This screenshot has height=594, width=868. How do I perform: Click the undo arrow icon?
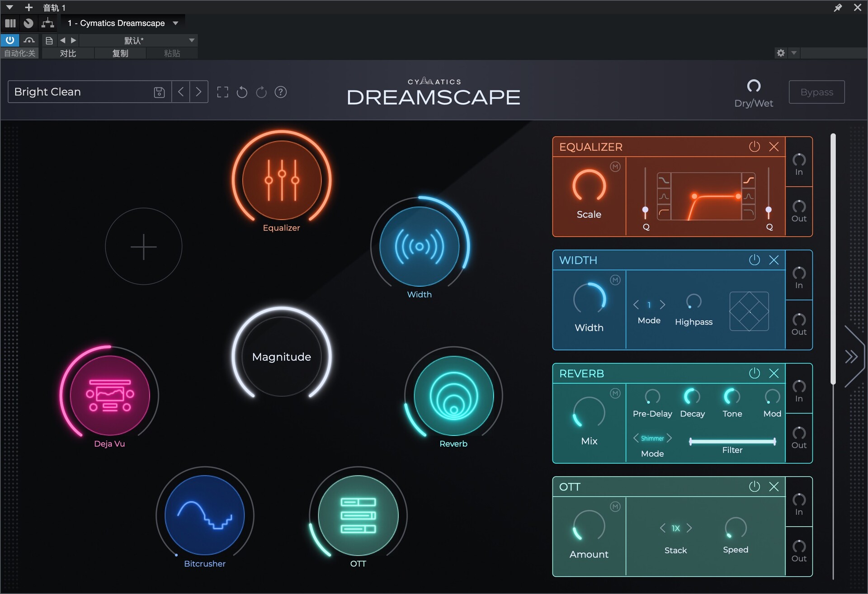[x=242, y=92]
